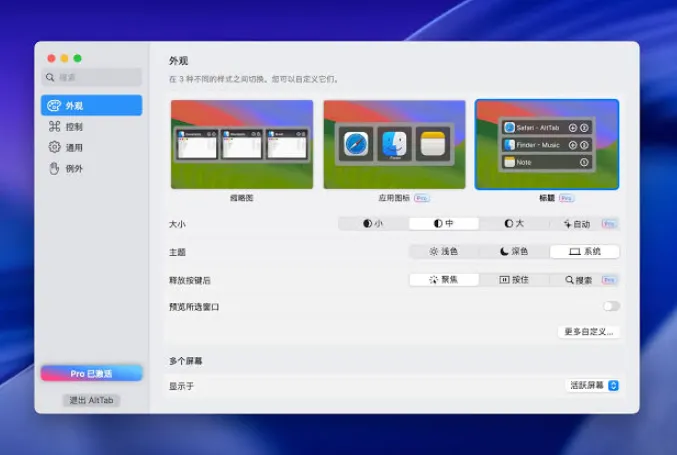Image resolution: width=677 pixels, height=455 pixels.
Task: Set size to 大
Action: pyautogui.click(x=514, y=224)
